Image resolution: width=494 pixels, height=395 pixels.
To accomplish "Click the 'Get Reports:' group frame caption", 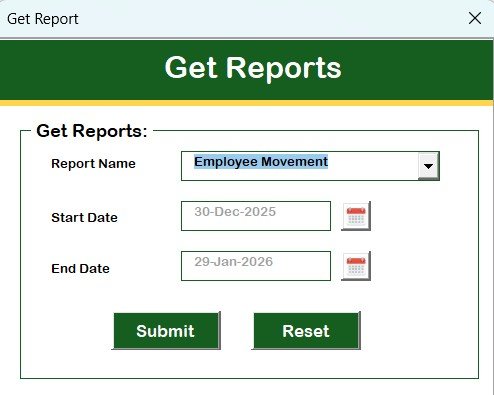I will click(92, 131).
